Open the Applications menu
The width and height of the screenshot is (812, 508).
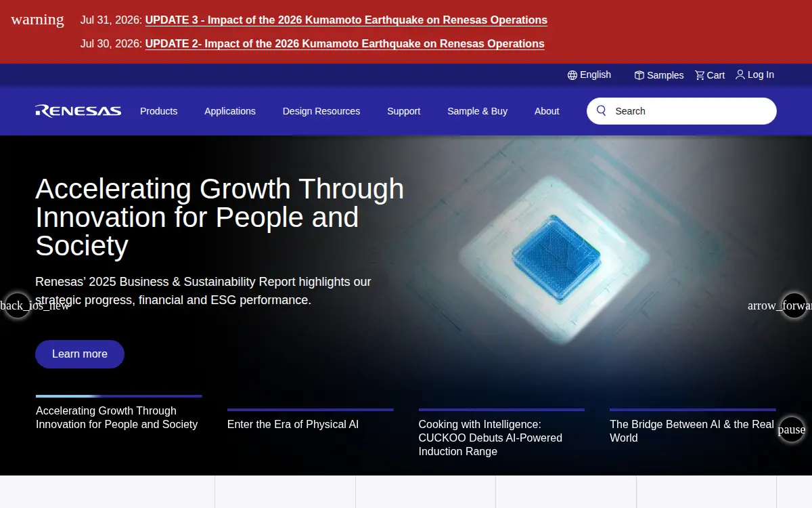pos(230,111)
